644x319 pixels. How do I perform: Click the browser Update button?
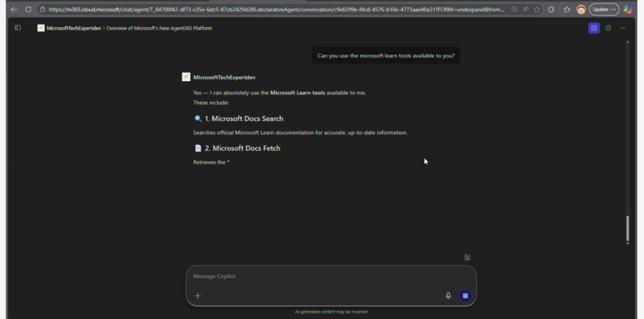point(604,9)
